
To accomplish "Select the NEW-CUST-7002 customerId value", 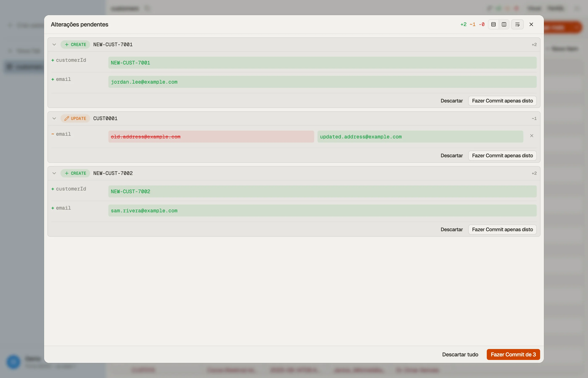I will point(322,191).
